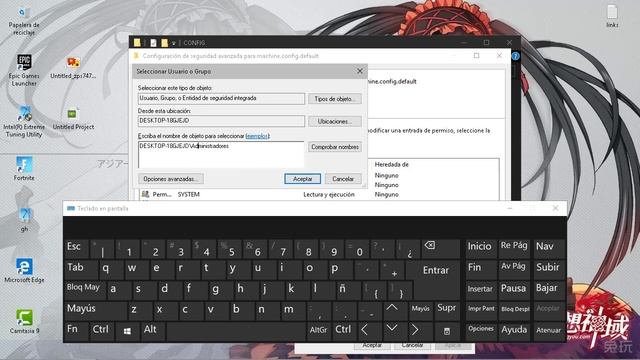Screen dimensions: 640x360
Task: Tap the Windows logo key on the on-screen keyboard
Action: point(127,331)
